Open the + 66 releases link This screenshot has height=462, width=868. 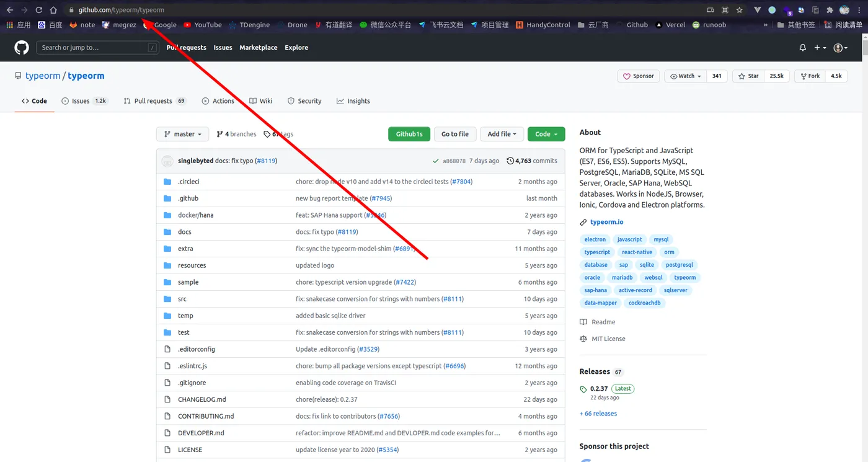point(598,414)
